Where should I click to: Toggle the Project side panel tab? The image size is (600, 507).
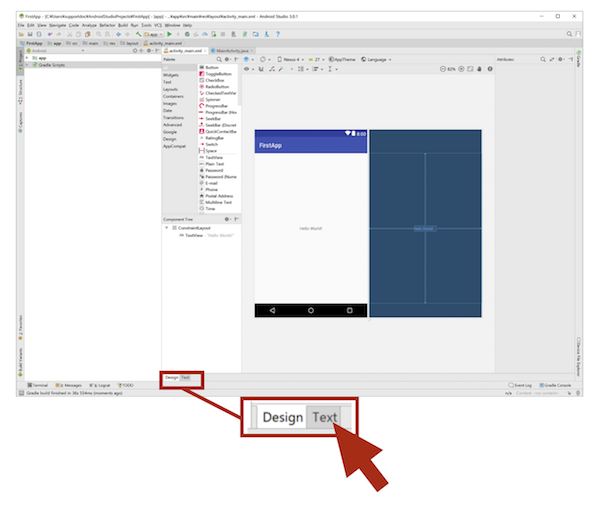click(x=21, y=61)
